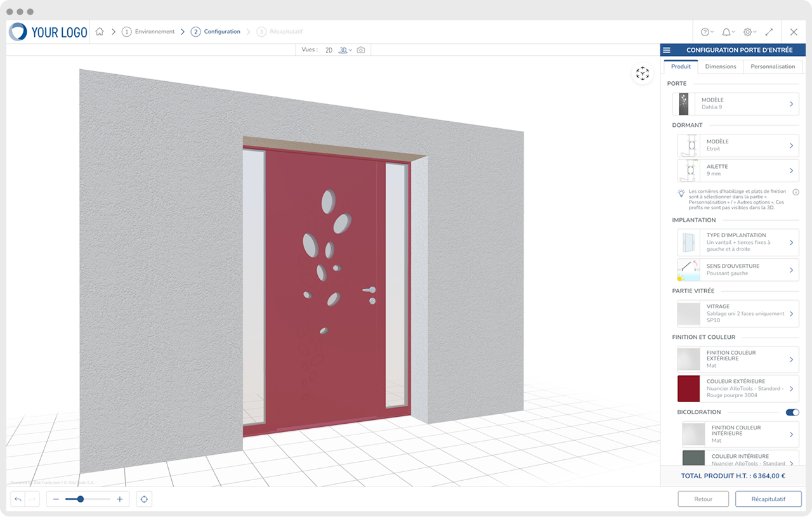
Task: Click the grey Couleur intérieure color swatch
Action: pos(693,459)
